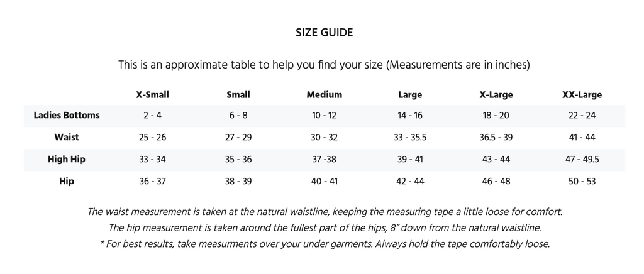
Task: Select the X-Large column header
Action: (x=496, y=95)
